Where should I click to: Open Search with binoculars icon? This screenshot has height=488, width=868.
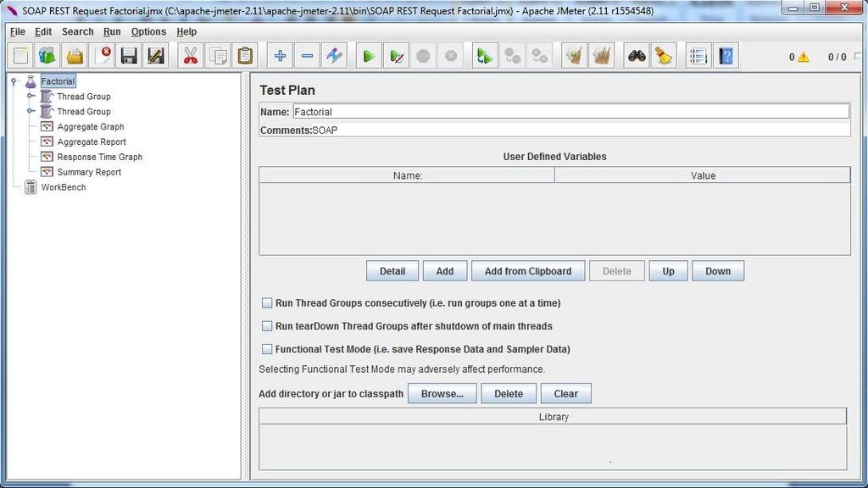tap(637, 56)
